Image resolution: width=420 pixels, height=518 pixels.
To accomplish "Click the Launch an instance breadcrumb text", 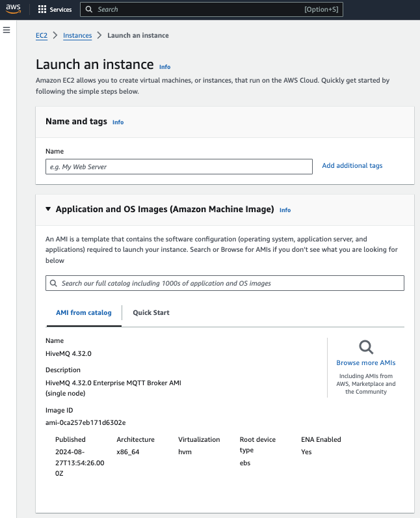I will (x=138, y=35).
